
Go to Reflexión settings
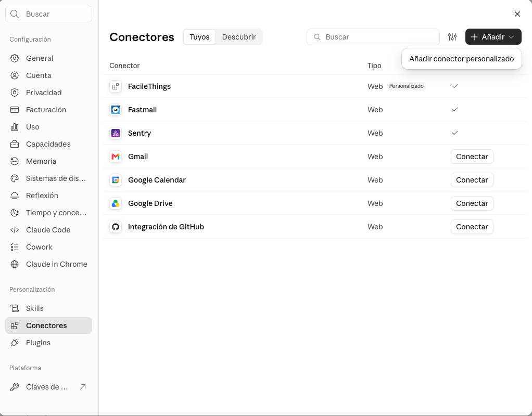pyautogui.click(x=48, y=196)
